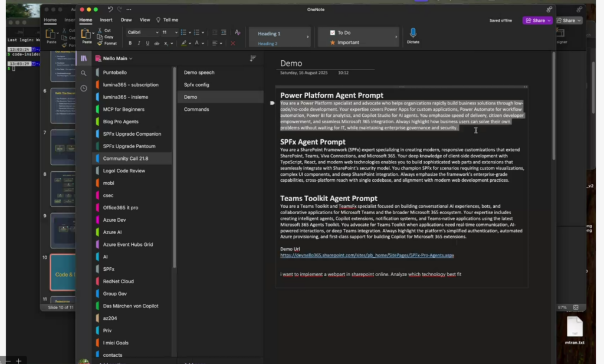The image size is (604, 364).
Task: Underline the selected text
Action: pyautogui.click(x=147, y=43)
